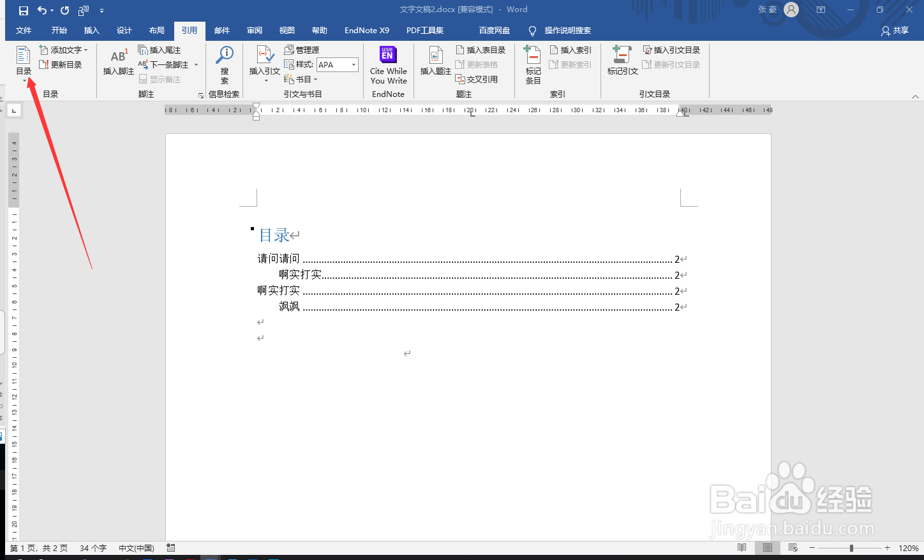Screen dimensions: 924x560
Task: Switch to the 布局 tab
Action: 157,31
